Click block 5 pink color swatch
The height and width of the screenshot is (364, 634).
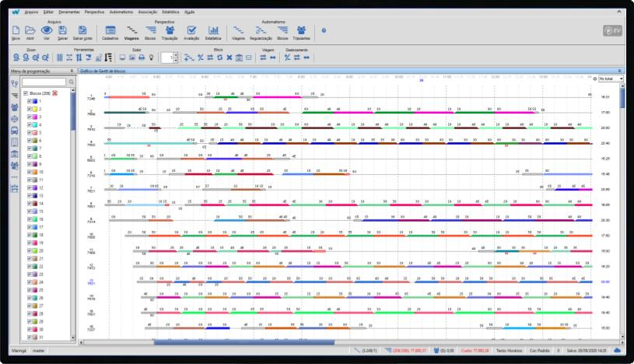(35, 133)
